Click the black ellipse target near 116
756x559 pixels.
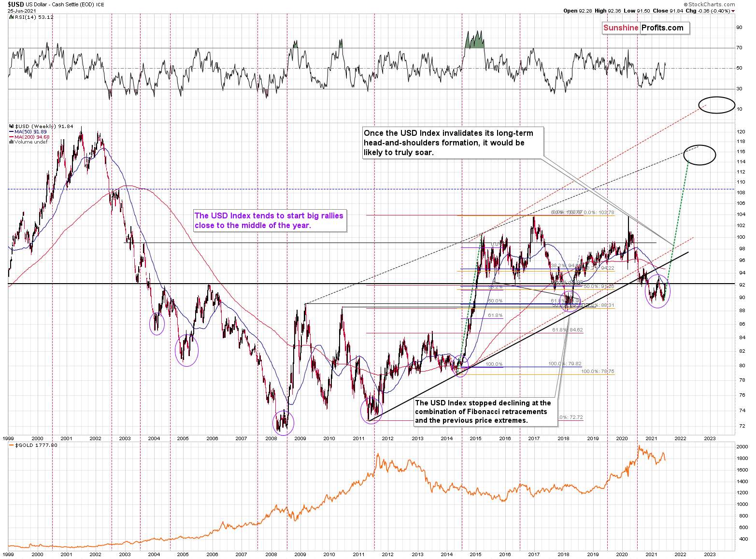(699, 155)
